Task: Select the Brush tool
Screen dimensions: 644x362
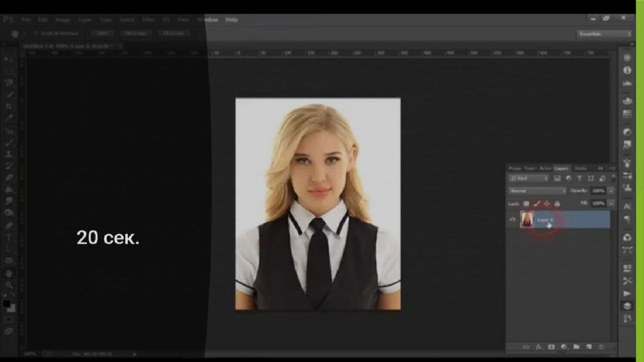Action: pyautogui.click(x=9, y=143)
